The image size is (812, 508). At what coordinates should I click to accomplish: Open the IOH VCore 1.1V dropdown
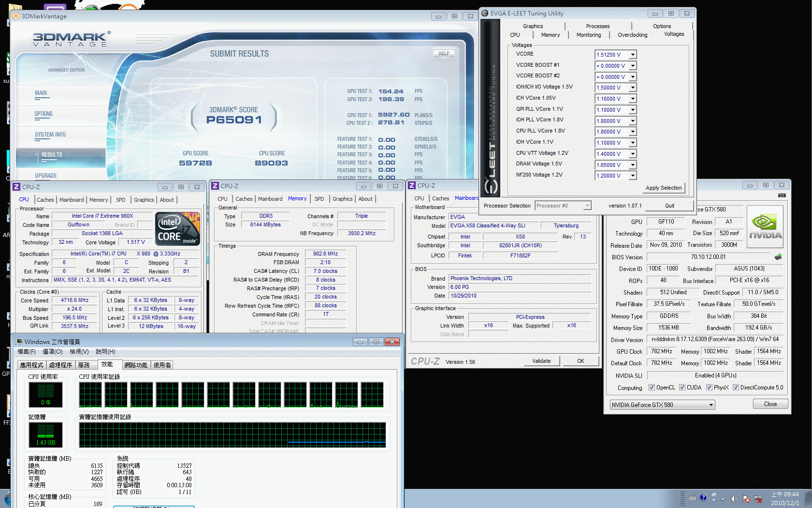[x=633, y=143]
